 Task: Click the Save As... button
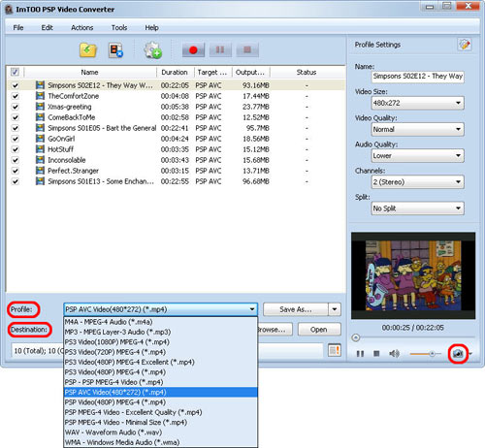click(x=296, y=309)
